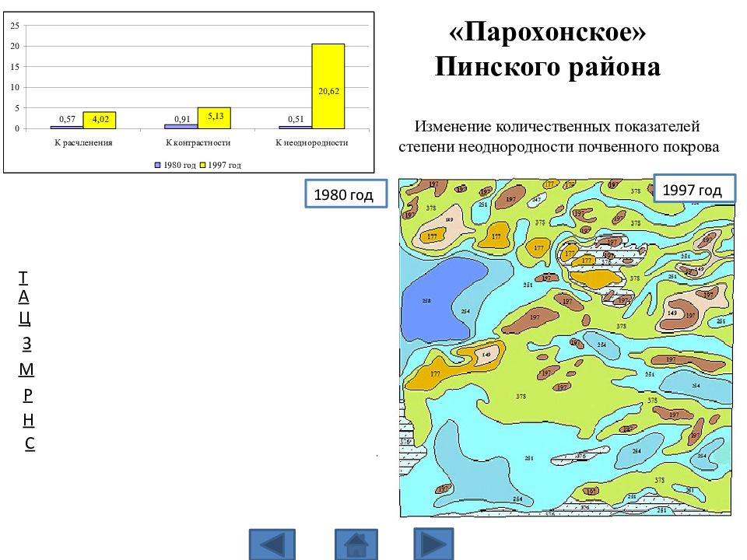The width and height of the screenshot is (747, 560).
Task: Go to the previous slide with the left arrow
Action: point(272,544)
